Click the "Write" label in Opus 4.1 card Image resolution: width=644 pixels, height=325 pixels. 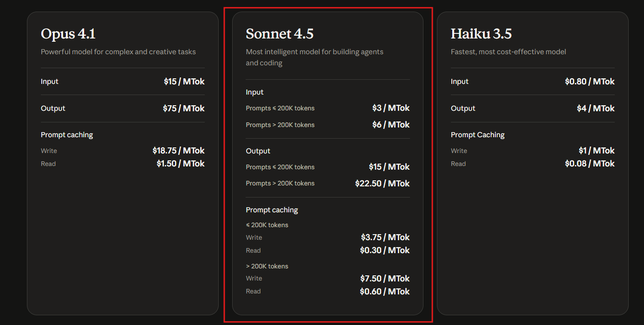[49, 151]
